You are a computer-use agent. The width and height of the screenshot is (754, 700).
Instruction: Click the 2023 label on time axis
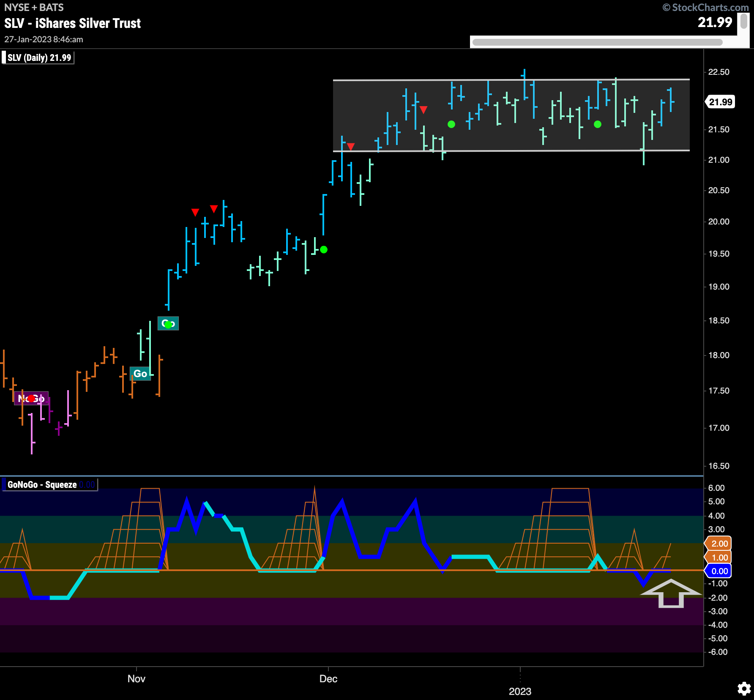(520, 691)
